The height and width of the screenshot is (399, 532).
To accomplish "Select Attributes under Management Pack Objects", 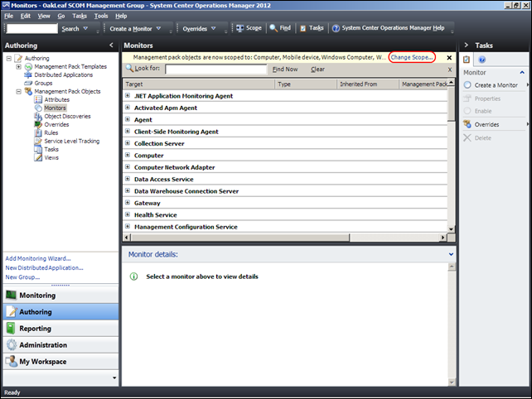I will coord(56,99).
